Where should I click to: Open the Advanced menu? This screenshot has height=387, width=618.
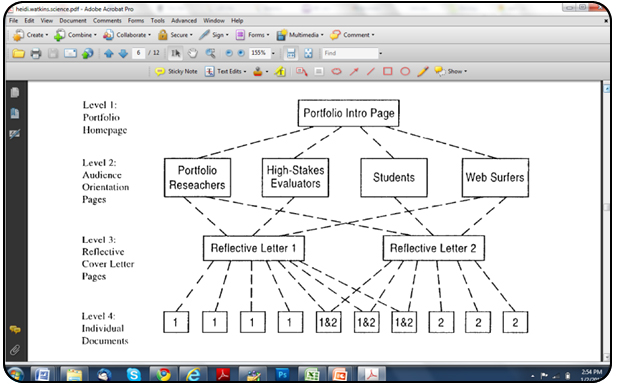click(x=184, y=20)
